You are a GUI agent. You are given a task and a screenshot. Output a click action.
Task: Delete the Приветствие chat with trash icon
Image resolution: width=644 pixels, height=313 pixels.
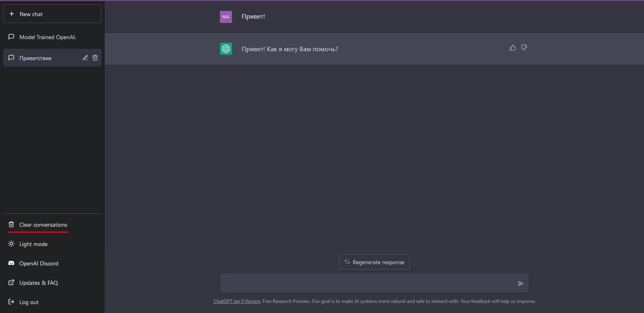(x=95, y=58)
